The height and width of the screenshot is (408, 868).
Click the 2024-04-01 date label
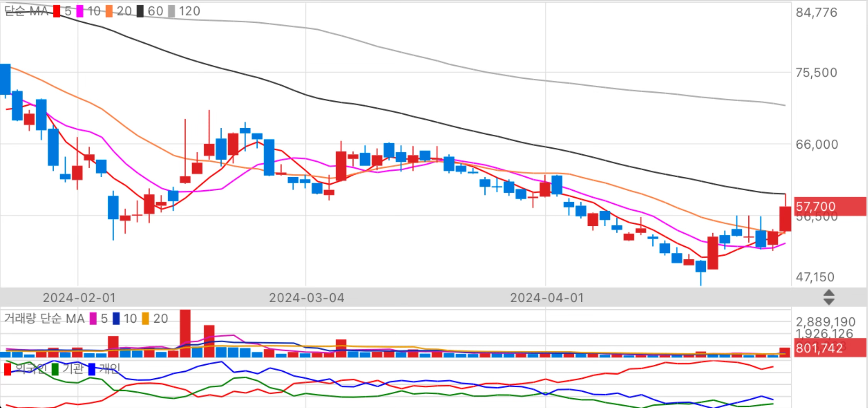click(547, 298)
